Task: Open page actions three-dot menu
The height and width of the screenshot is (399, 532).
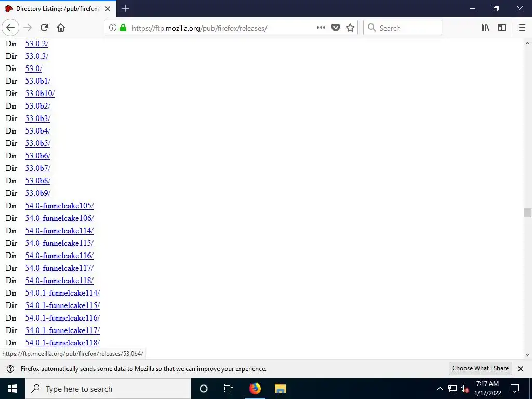Action: tap(321, 28)
